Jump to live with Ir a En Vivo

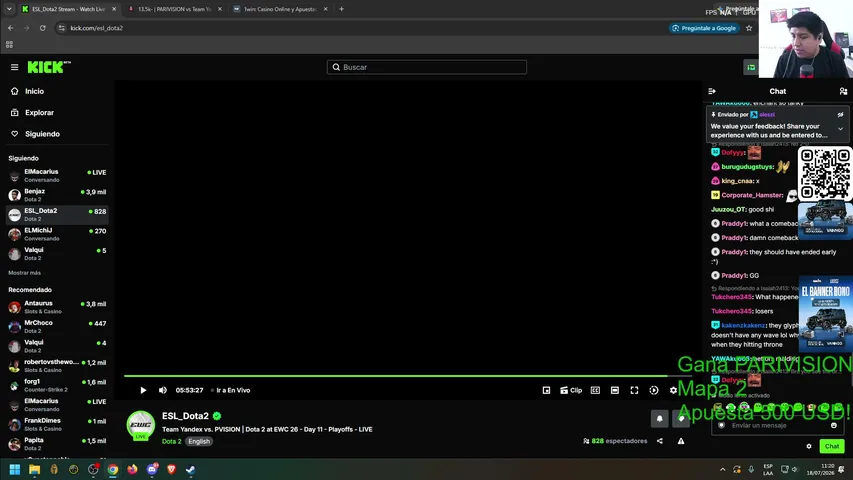(x=233, y=390)
